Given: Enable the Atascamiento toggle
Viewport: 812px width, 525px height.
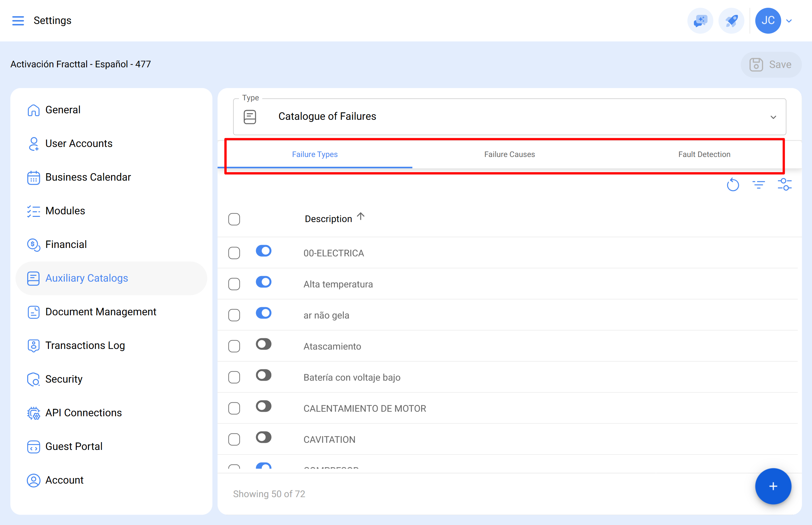Looking at the screenshot, I should [263, 344].
